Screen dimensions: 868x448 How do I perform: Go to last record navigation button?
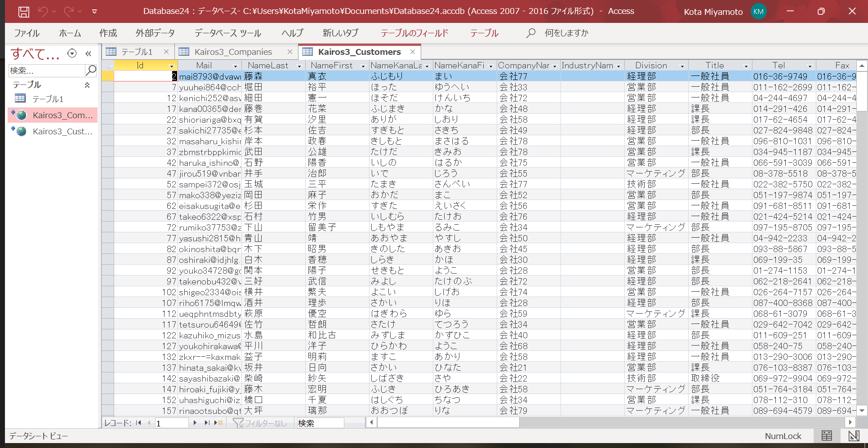pos(207,423)
